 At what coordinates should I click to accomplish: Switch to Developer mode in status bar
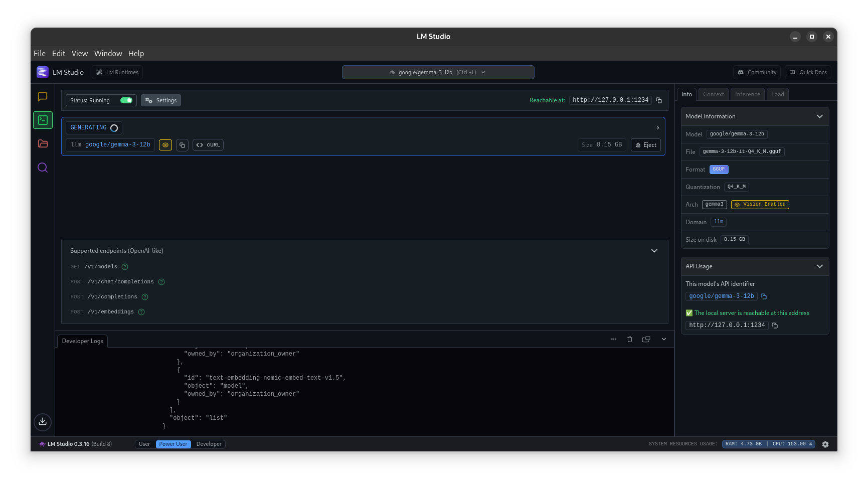click(209, 444)
